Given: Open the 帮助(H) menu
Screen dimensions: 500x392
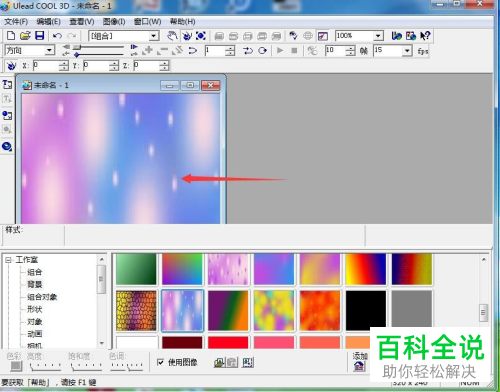Looking at the screenshot, I should (x=183, y=22).
